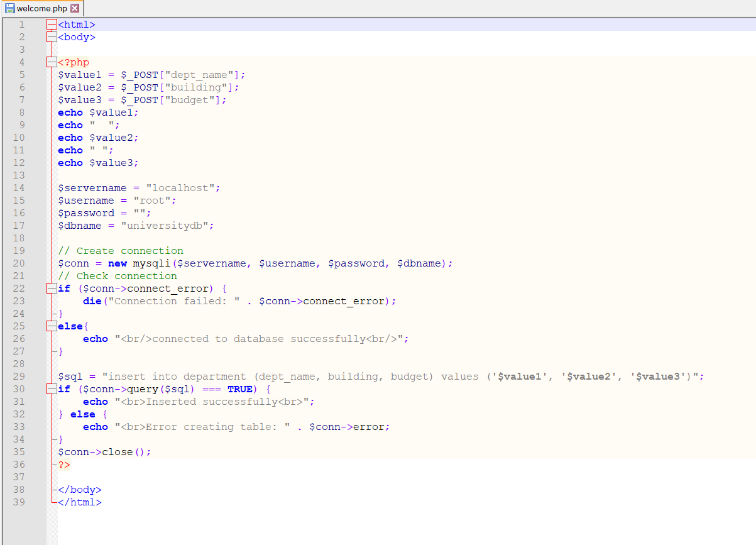This screenshot has height=545, width=756.
Task: Collapse the <html> code fold on line 1
Action: (52, 24)
